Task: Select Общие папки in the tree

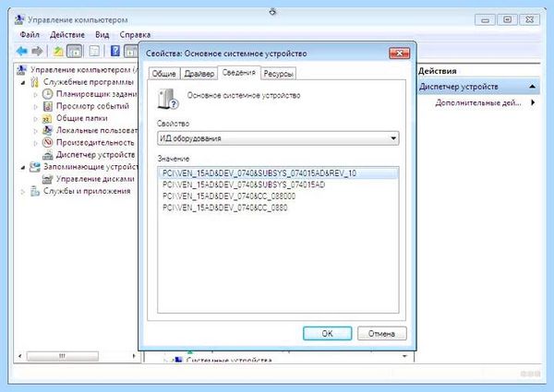Action: click(81, 119)
